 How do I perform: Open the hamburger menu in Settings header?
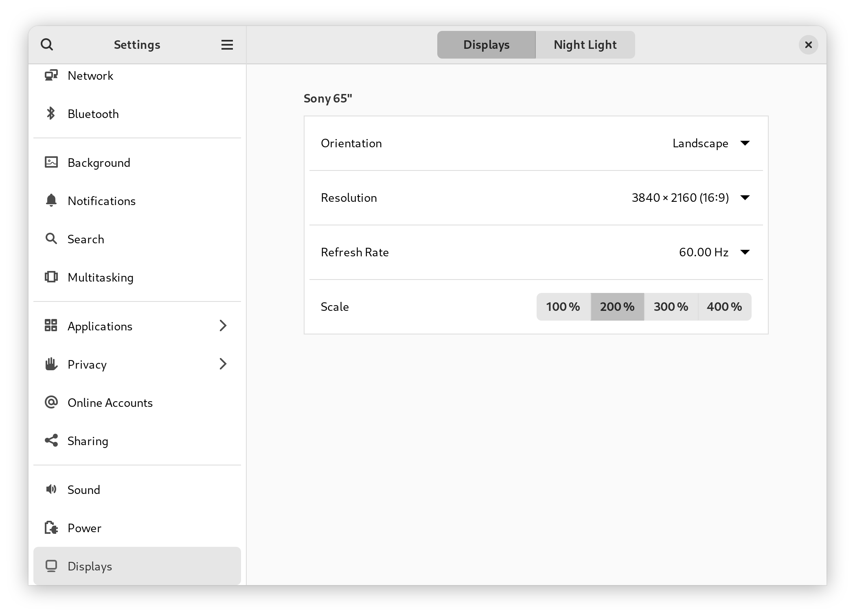(227, 45)
